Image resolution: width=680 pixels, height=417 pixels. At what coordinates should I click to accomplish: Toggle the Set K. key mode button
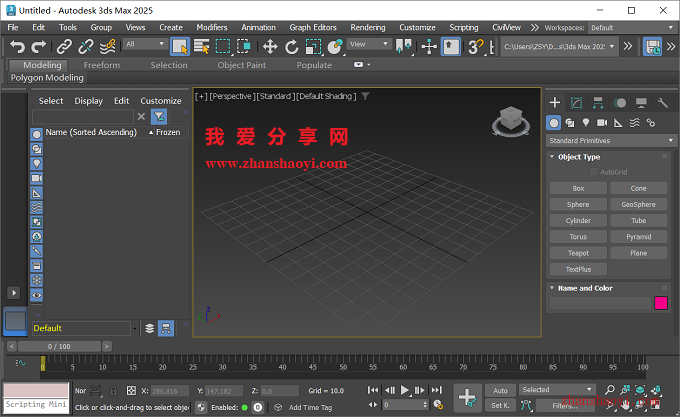click(x=500, y=405)
